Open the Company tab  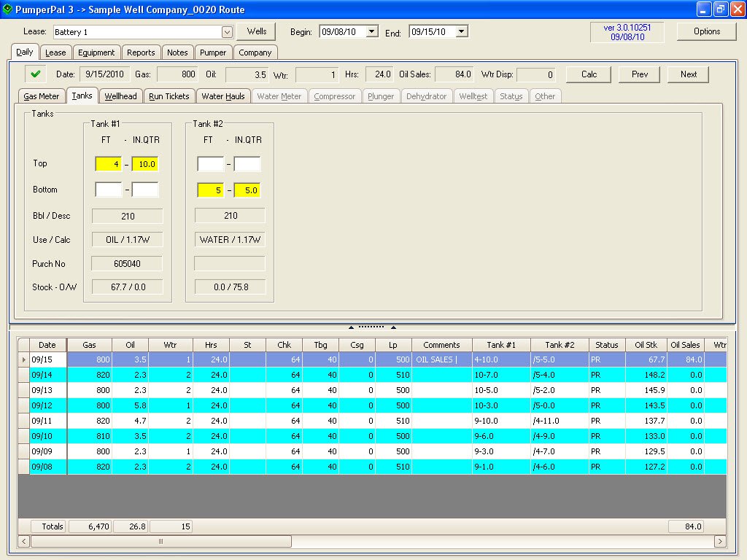[255, 52]
